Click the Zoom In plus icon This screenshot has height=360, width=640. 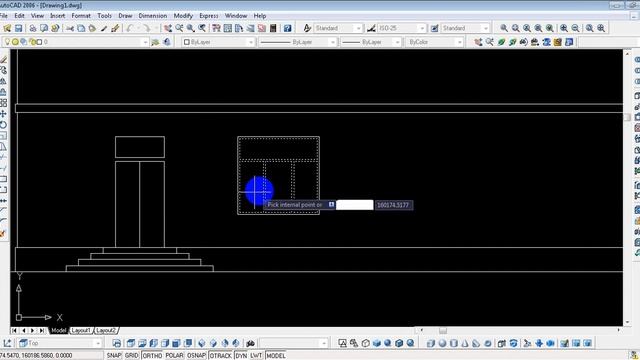564,28
